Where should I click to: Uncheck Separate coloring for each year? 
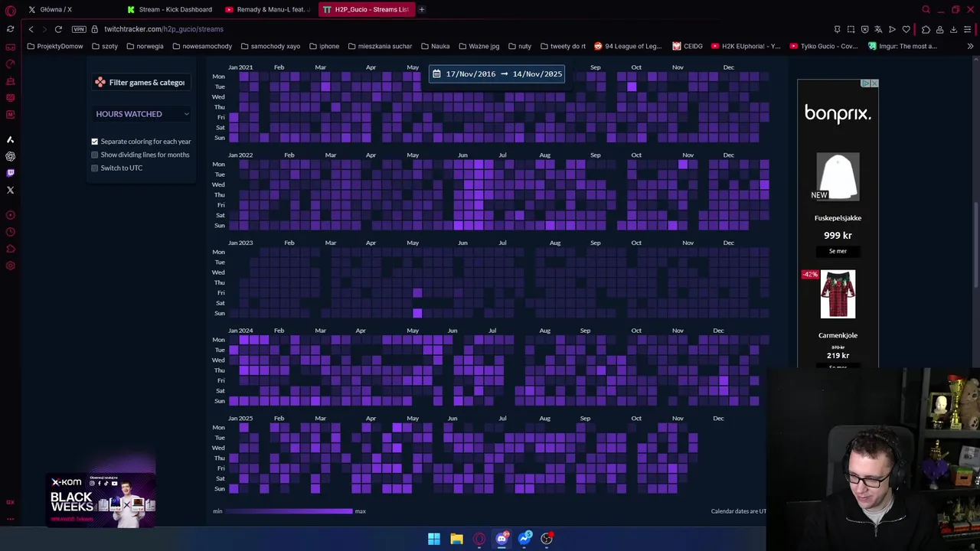pyautogui.click(x=95, y=142)
